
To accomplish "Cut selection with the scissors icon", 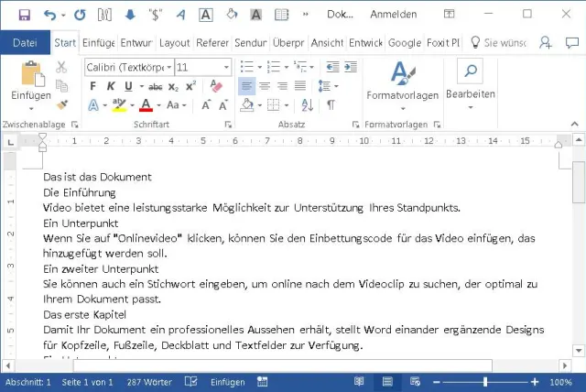I will [x=61, y=67].
